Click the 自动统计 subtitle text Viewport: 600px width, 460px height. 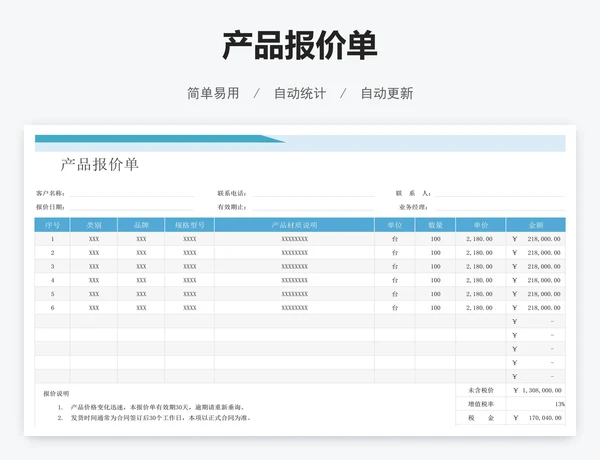click(x=300, y=93)
